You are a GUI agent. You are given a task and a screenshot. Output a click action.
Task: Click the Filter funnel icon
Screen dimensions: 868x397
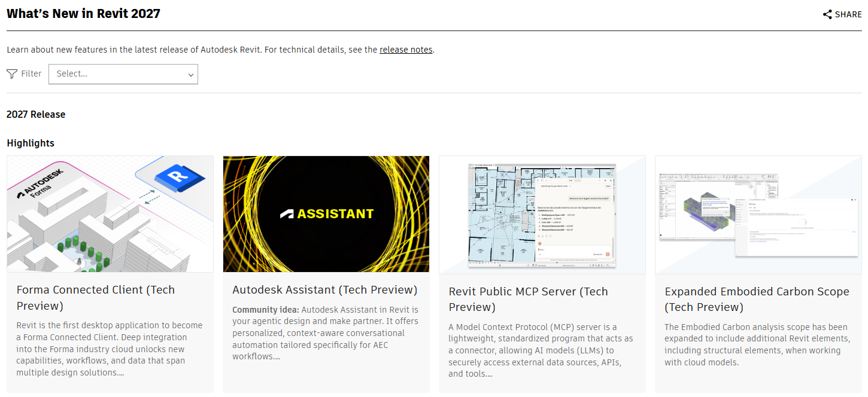click(12, 74)
